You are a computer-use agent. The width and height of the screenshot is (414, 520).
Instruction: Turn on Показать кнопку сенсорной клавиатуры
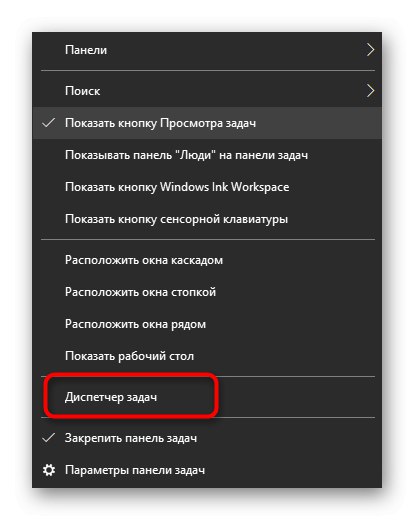click(x=207, y=219)
